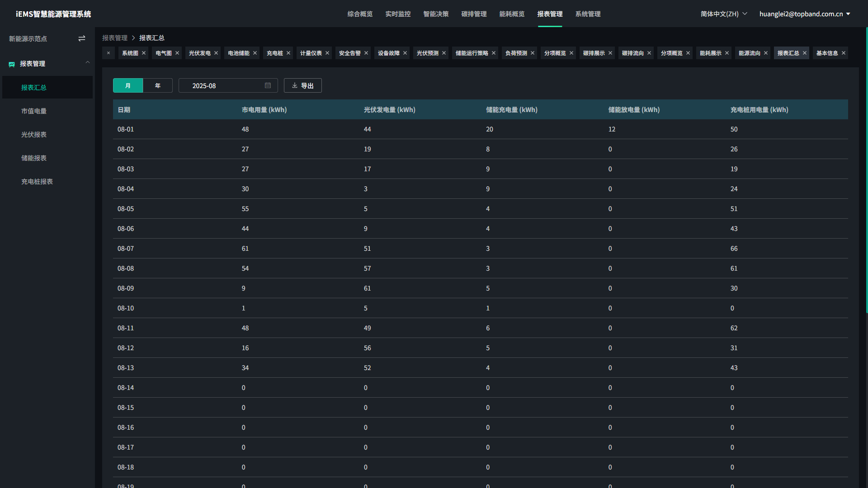This screenshot has width=868, height=488.
Task: Close the 光伏预测 tab
Action: 444,53
